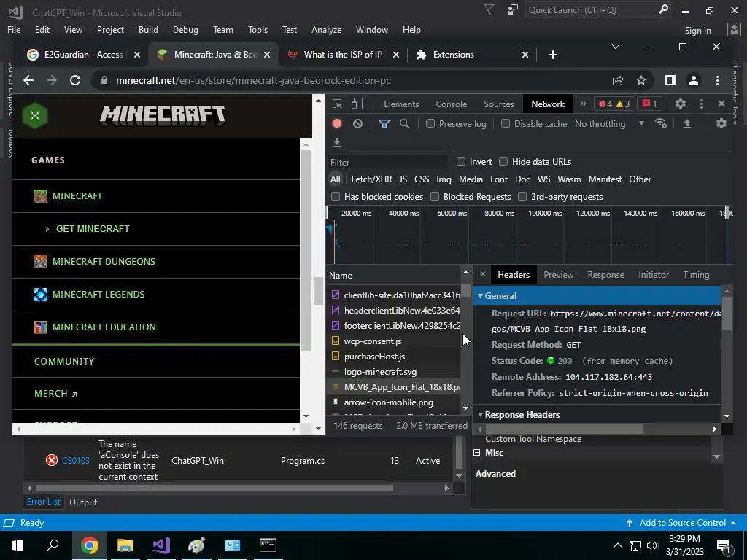747x560 pixels.
Task: Filter requests by Fetch/XHR type
Action: coord(371,179)
